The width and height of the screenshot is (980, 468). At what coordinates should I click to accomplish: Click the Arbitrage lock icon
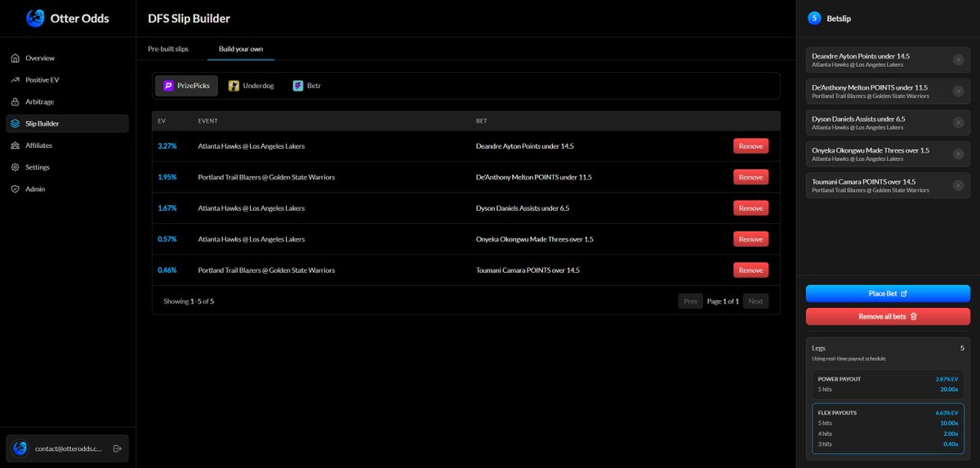(x=16, y=102)
